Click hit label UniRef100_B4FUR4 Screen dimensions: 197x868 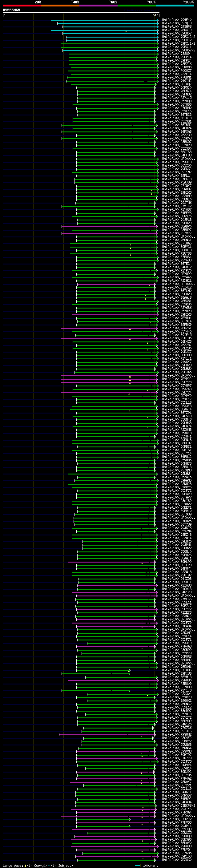[x=177, y=128]
